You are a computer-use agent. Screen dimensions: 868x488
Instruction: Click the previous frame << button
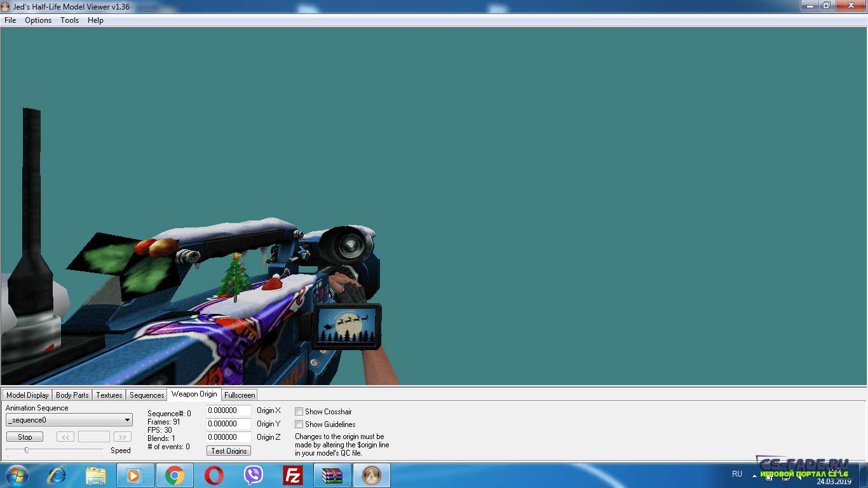(65, 437)
